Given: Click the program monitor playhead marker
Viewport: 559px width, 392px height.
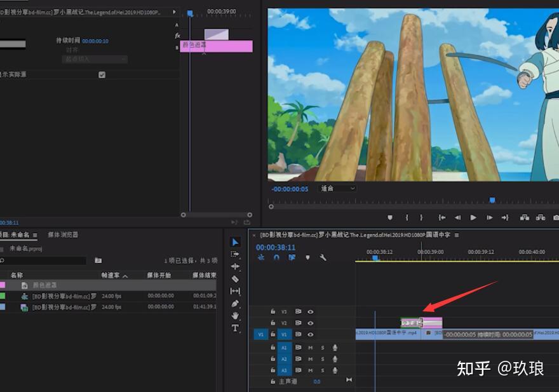Looking at the screenshot, I should (492, 200).
